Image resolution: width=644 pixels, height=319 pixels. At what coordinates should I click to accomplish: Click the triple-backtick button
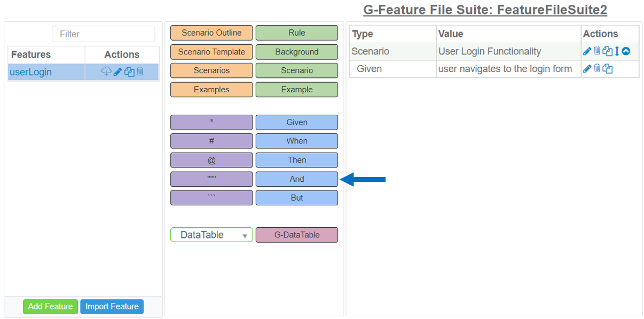211,197
